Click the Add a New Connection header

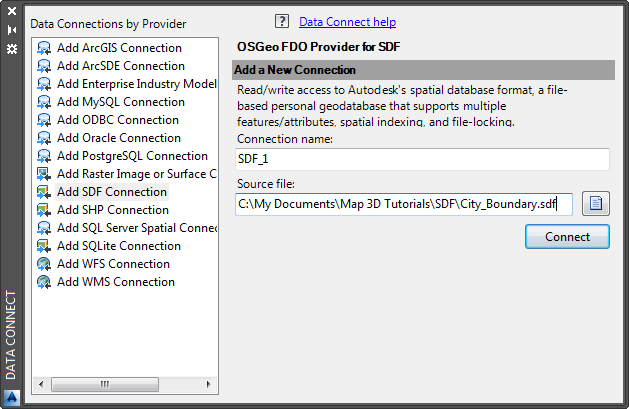[423, 70]
